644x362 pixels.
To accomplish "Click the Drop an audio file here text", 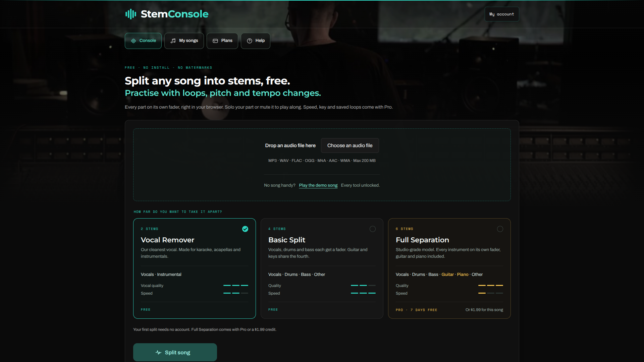I will click(290, 145).
